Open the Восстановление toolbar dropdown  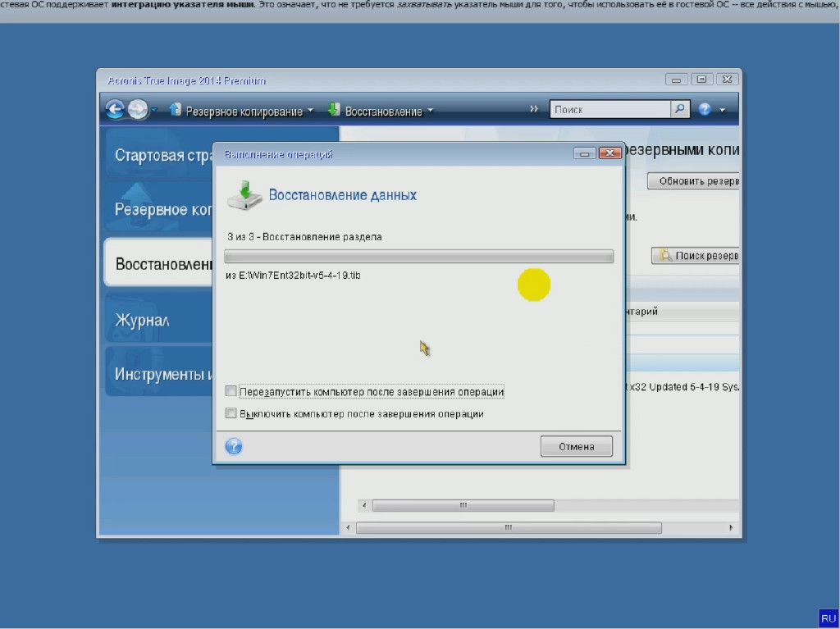point(381,111)
